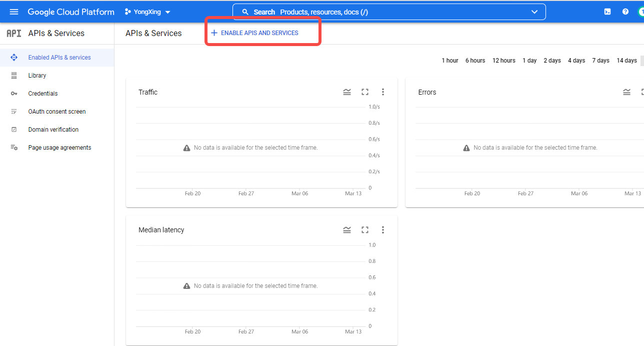
Task: Open the main navigation hamburger menu
Action: (x=14, y=12)
